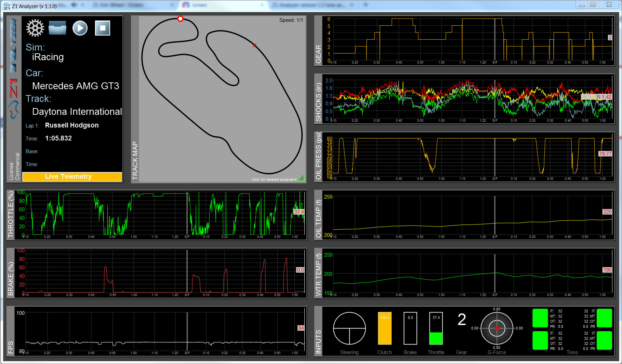622x364 pixels.
Task: Select the BRAKE (%) graph panel
Action: click(157, 273)
